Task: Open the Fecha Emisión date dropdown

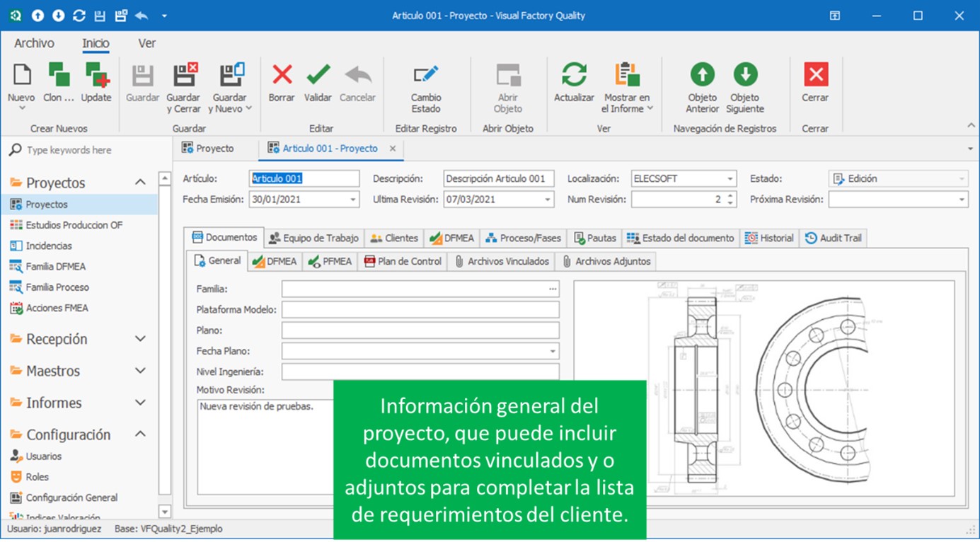Action: point(354,200)
